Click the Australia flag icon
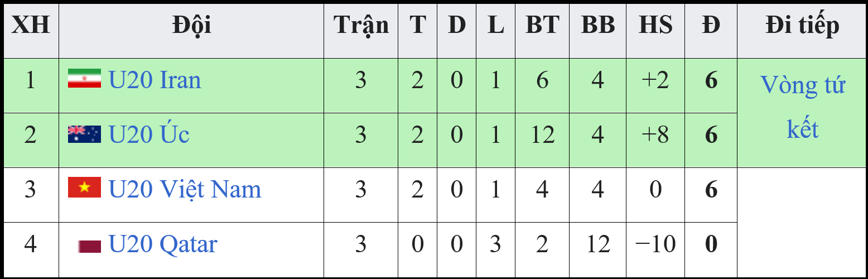The height and width of the screenshot is (279, 868). 84,134
